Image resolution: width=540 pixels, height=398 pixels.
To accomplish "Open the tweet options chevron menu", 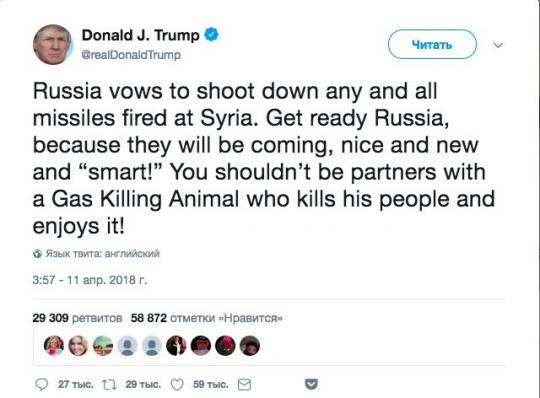I will click(498, 45).
